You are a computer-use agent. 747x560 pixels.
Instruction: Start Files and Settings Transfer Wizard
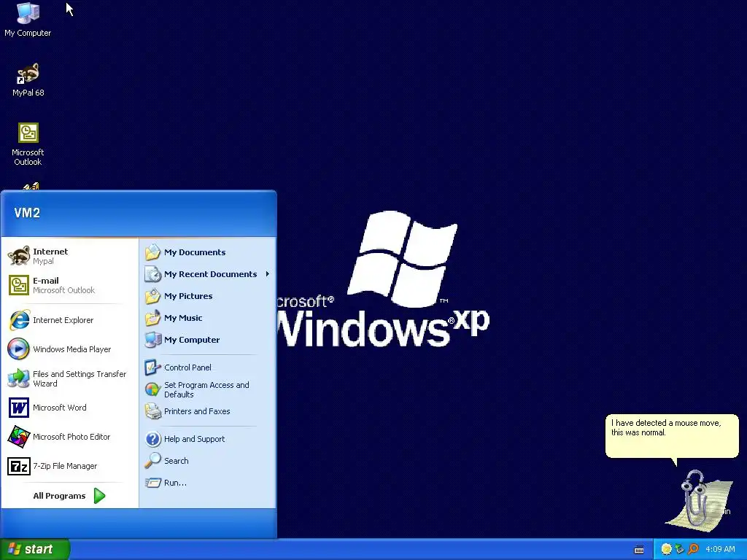tap(69, 378)
